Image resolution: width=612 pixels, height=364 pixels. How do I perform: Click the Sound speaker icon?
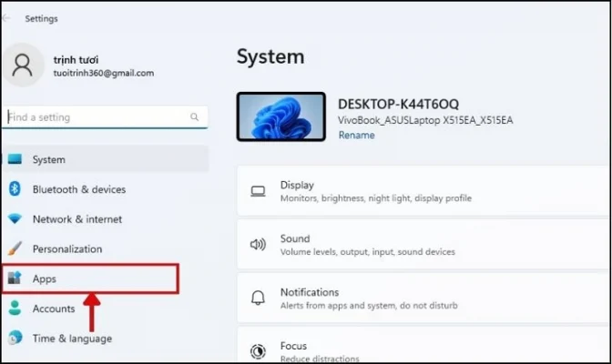(x=258, y=244)
